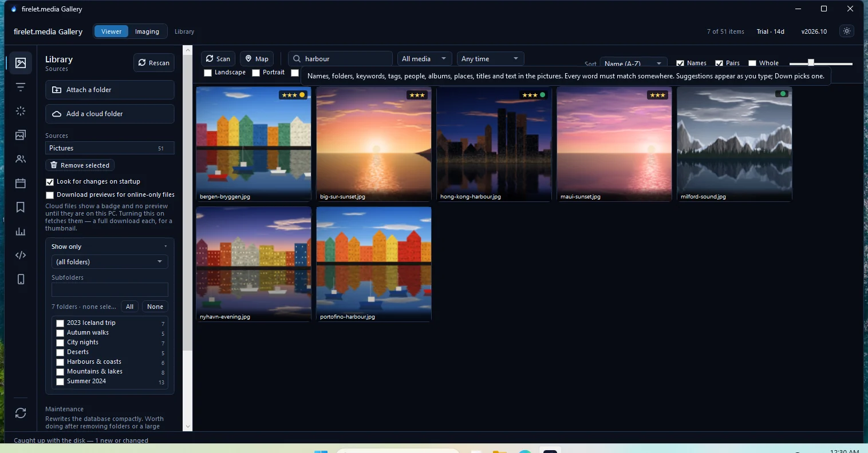Open the mobile phone icon in the sidebar

21,279
